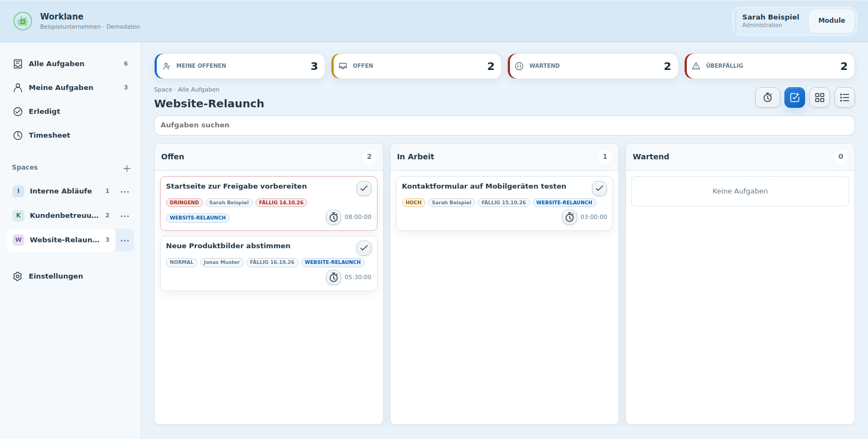This screenshot has width=868, height=439.
Task: Click the Interne Abläufe space badge
Action: tap(18, 191)
